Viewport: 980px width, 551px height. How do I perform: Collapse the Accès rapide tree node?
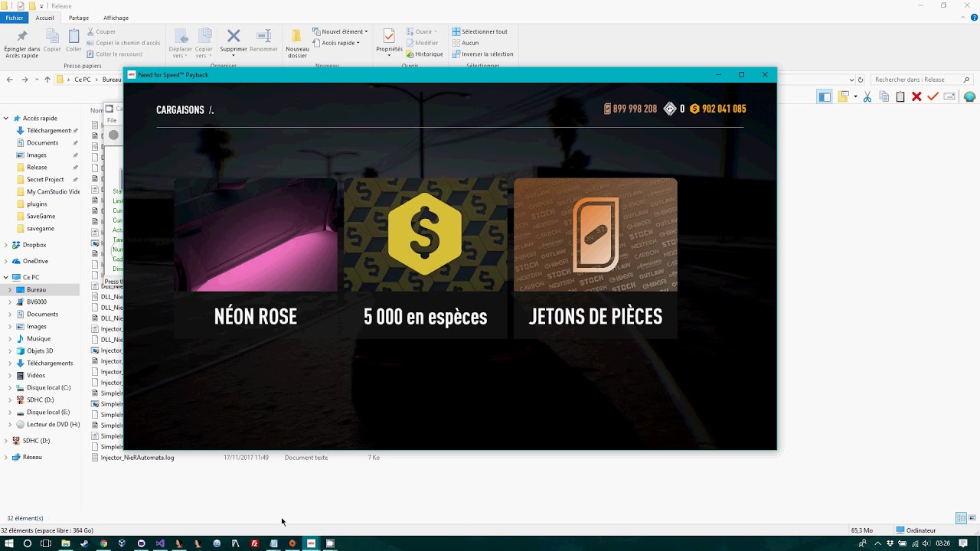(x=6, y=119)
